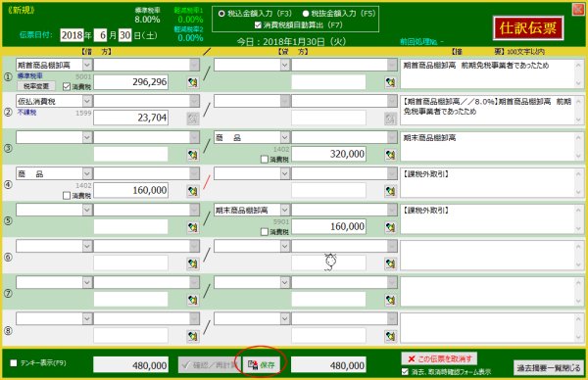Click the calculator icon in row 8 debit side
The width and height of the screenshot is (588, 380).
[x=193, y=336]
